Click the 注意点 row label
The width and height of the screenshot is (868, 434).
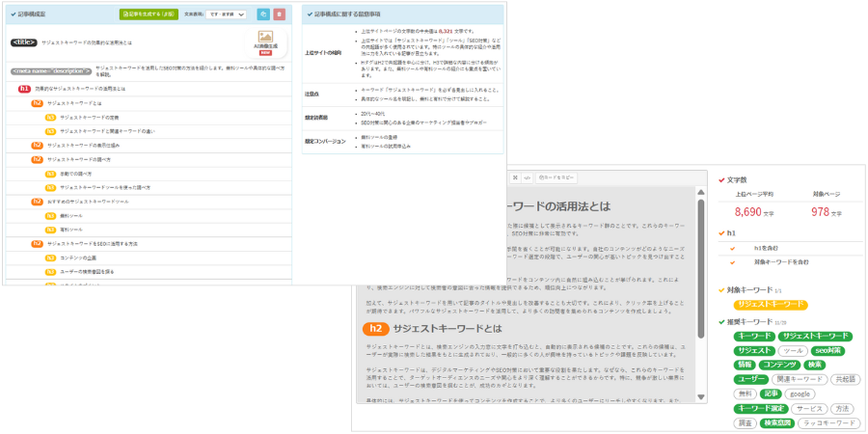point(312,95)
